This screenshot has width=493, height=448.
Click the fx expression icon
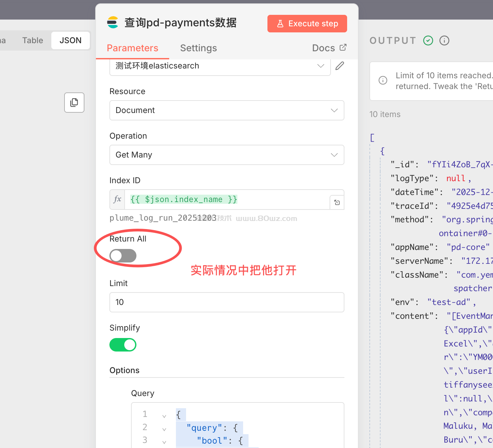[x=117, y=199]
